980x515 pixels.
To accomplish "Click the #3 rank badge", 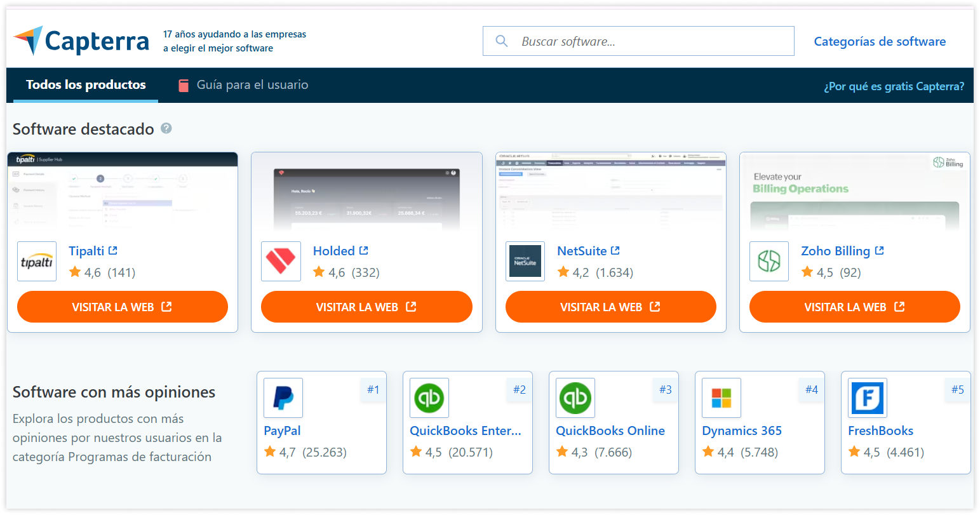I will pos(666,389).
